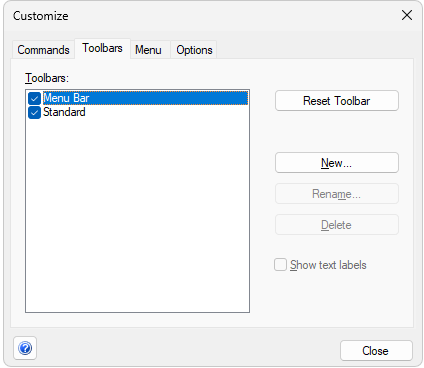
Task: Select the Menu Bar entry name in the list
Action: tap(66, 98)
